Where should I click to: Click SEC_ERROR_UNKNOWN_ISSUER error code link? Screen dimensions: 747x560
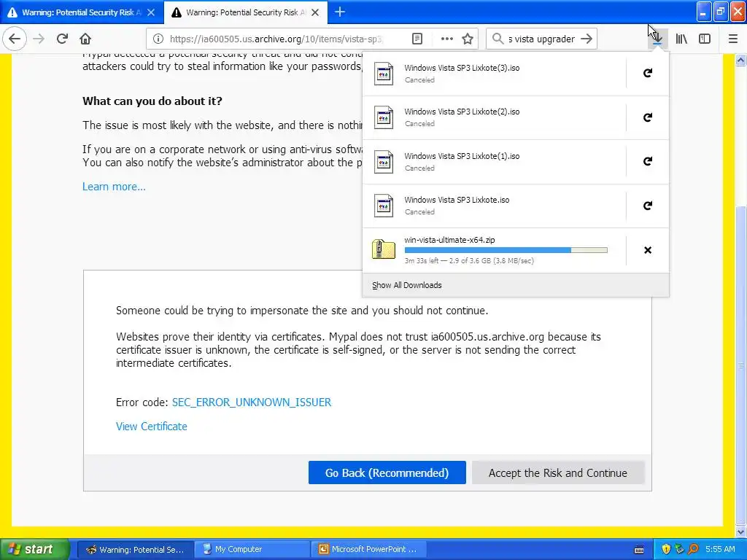[252, 402]
